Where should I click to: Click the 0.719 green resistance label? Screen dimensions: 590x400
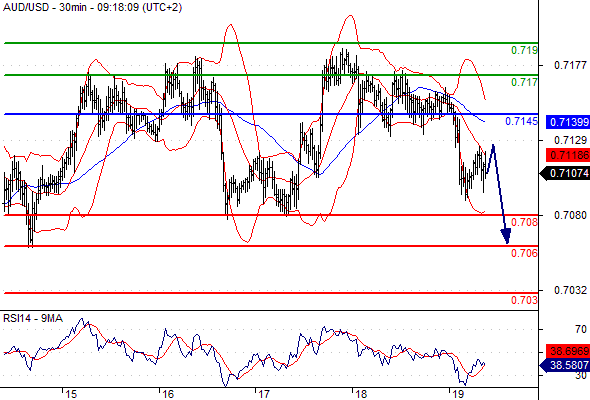[x=524, y=50]
